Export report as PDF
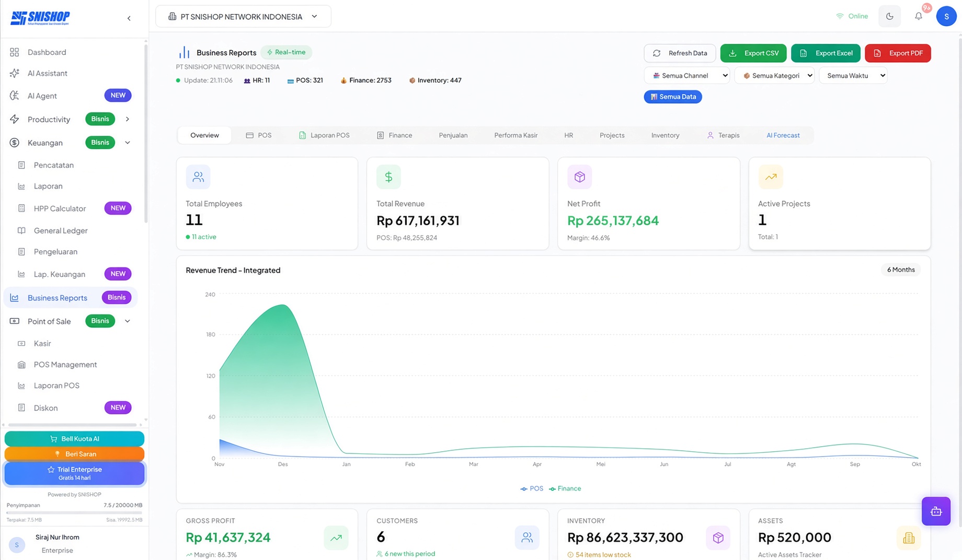 [898, 53]
